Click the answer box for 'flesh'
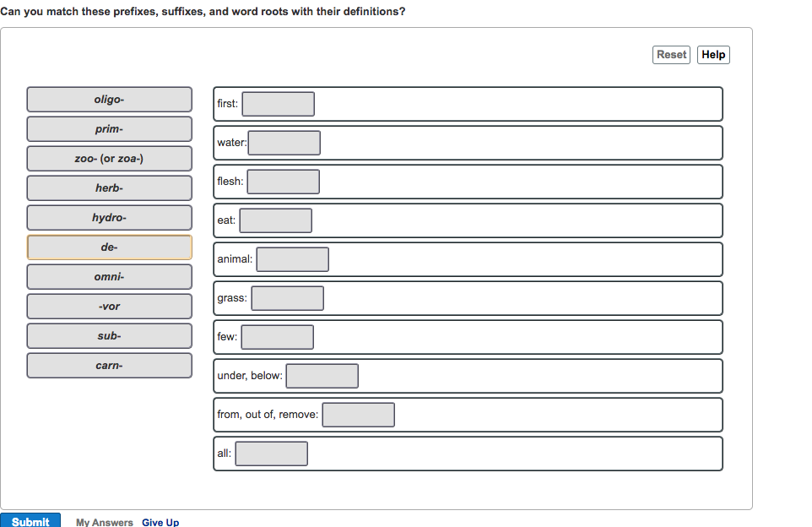Image resolution: width=812 pixels, height=527 pixels. pos(283,181)
